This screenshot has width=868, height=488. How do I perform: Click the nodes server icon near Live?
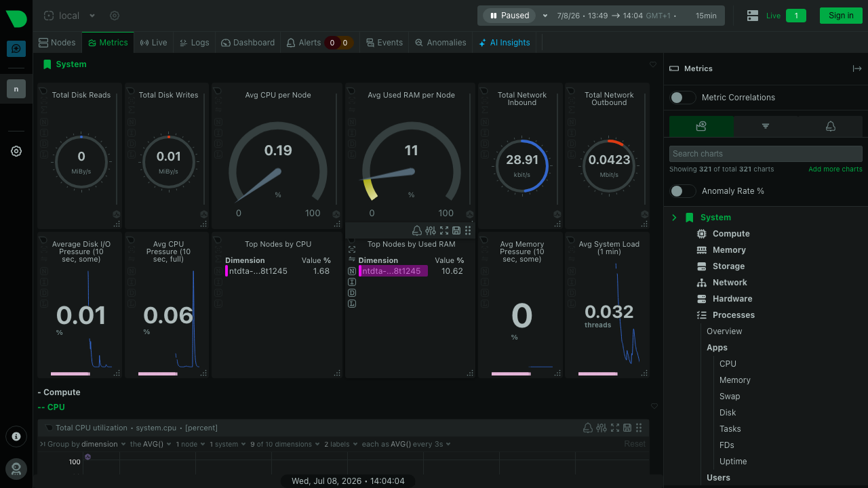click(x=752, y=16)
